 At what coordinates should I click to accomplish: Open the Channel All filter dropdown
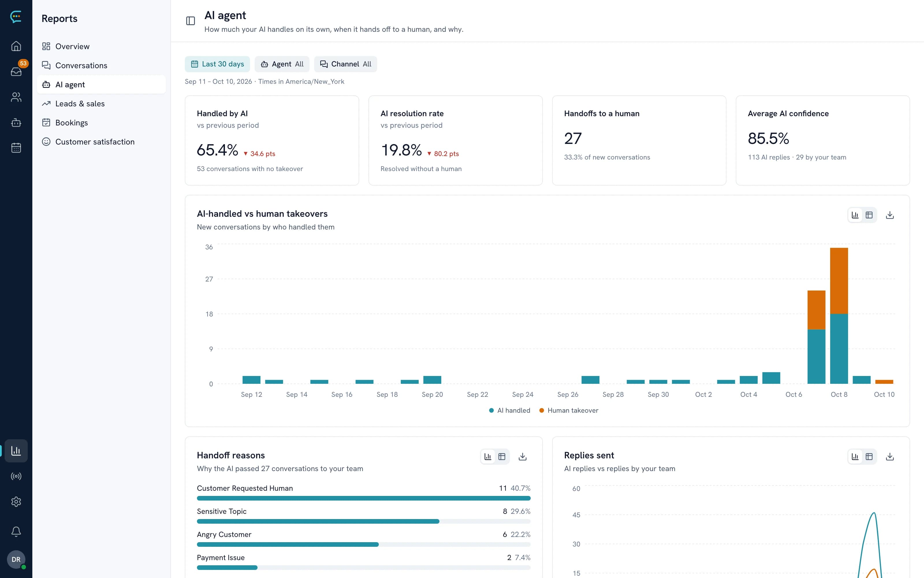pos(345,64)
